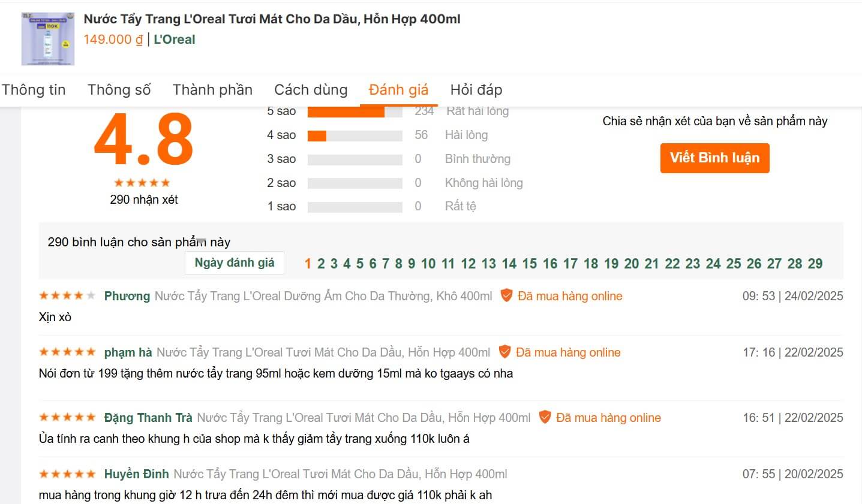Open the L'Oreal brand link
The width and height of the screenshot is (862, 504).
[174, 40]
